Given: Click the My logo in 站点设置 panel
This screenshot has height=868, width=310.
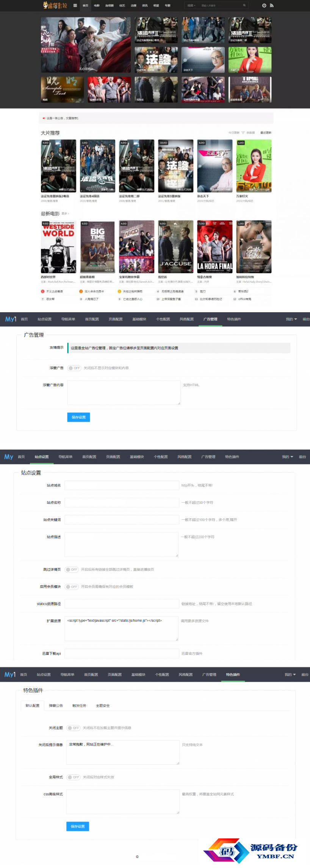Looking at the screenshot, I should click(9, 457).
